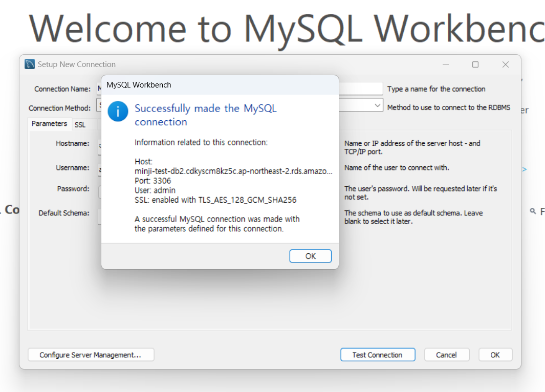Click the 'Connection Name:' label
This screenshot has height=392, width=545.
pyautogui.click(x=62, y=89)
